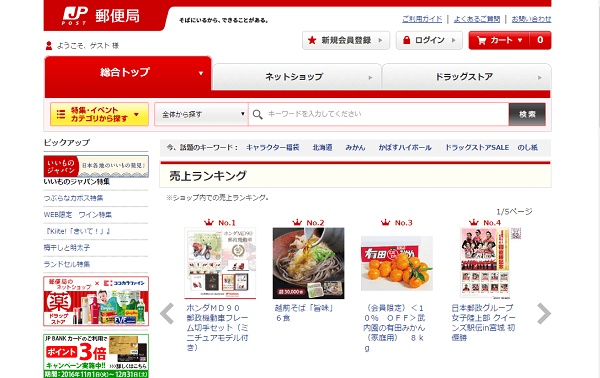Show previous ranking items with left arrow

pyautogui.click(x=167, y=314)
